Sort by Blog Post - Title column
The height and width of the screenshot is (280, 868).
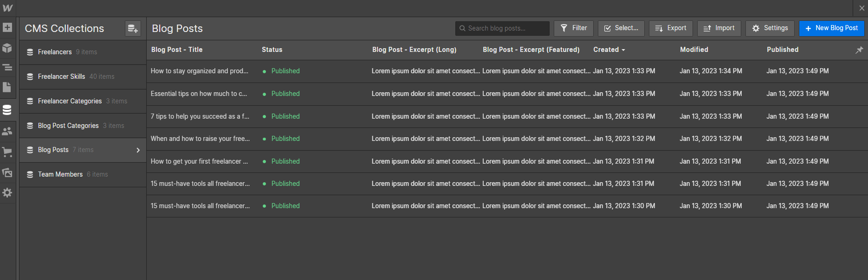click(x=177, y=50)
